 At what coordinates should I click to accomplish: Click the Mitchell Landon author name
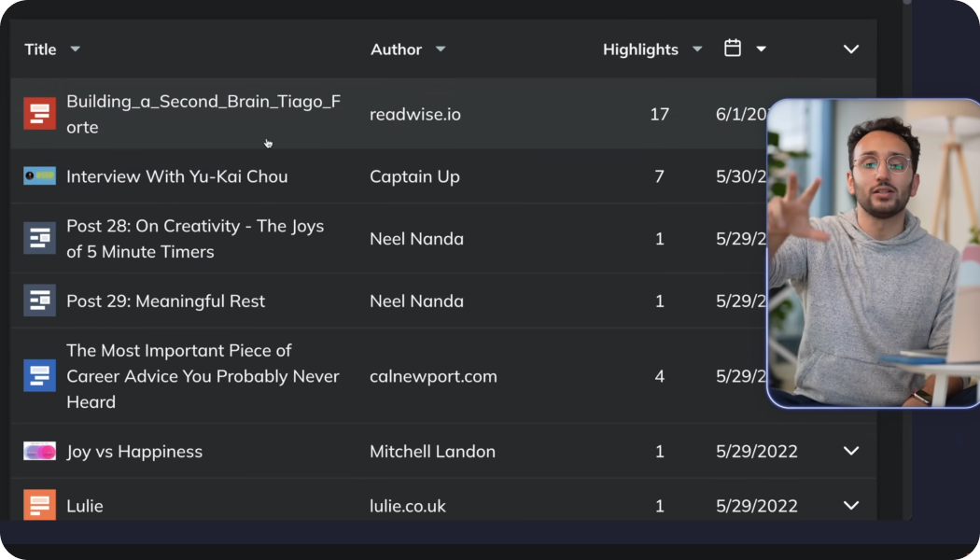coord(432,451)
